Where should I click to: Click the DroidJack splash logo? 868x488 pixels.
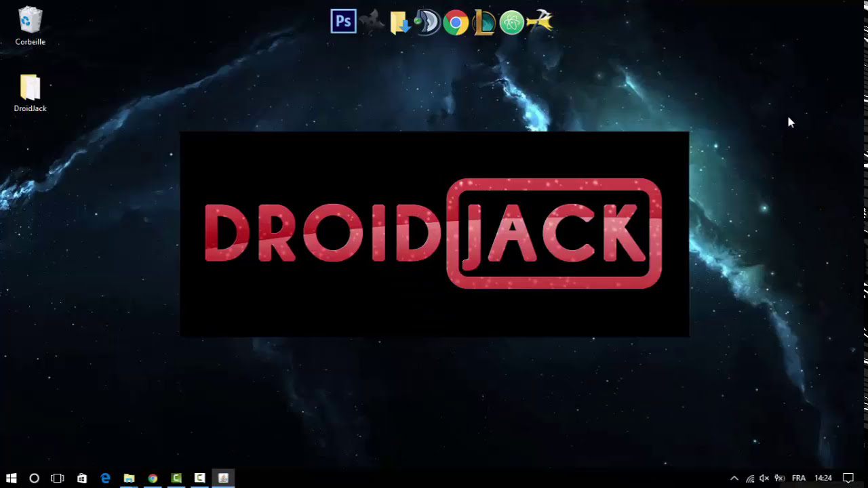[434, 234]
